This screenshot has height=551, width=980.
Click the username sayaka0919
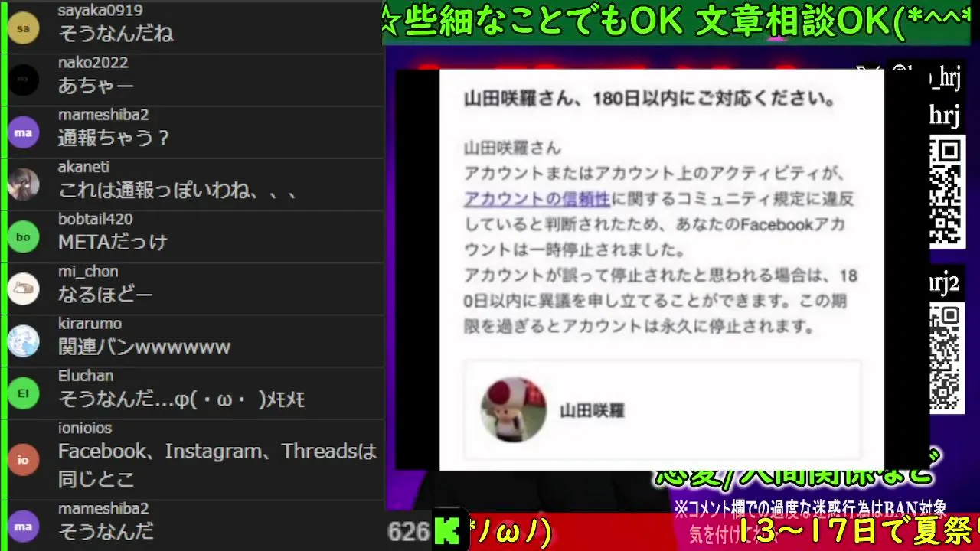(x=100, y=11)
